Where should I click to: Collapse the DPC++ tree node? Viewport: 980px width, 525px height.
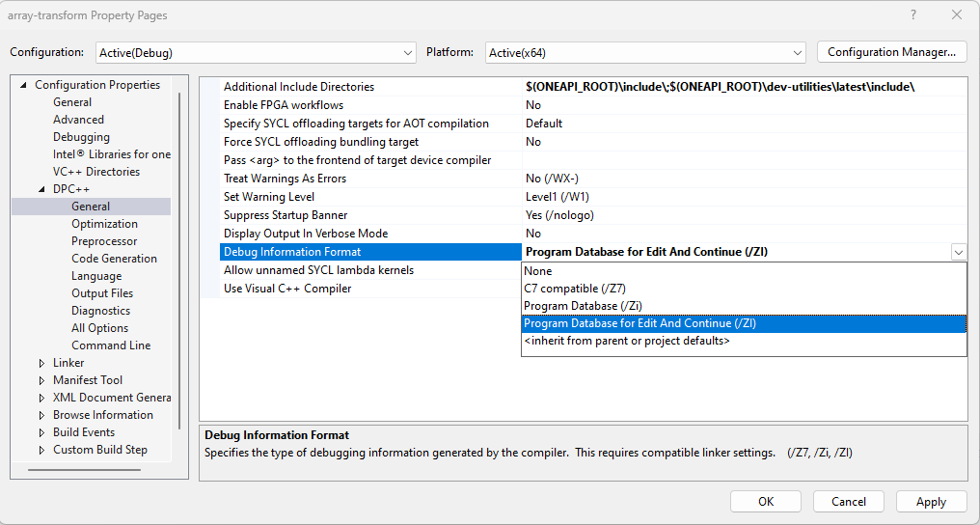coord(41,189)
